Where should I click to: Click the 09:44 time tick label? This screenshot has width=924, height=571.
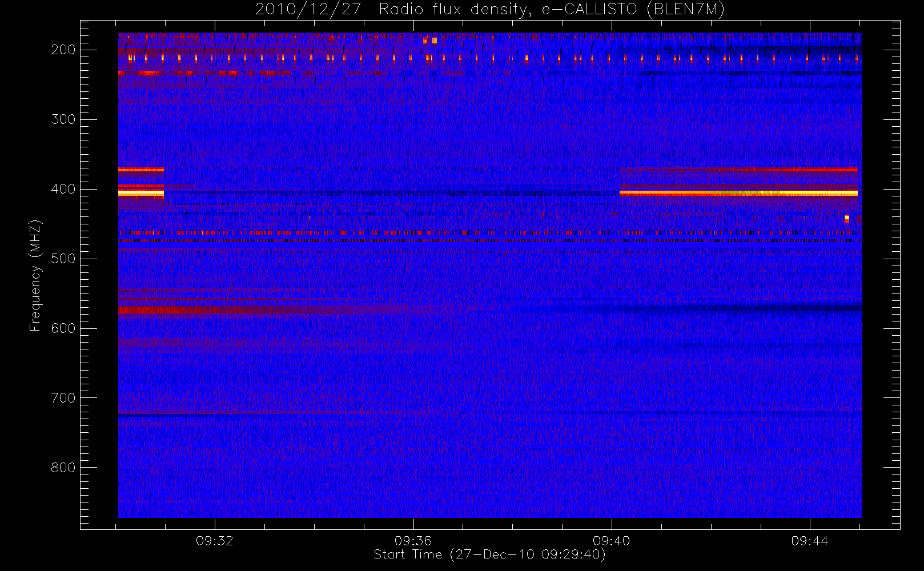(810, 541)
